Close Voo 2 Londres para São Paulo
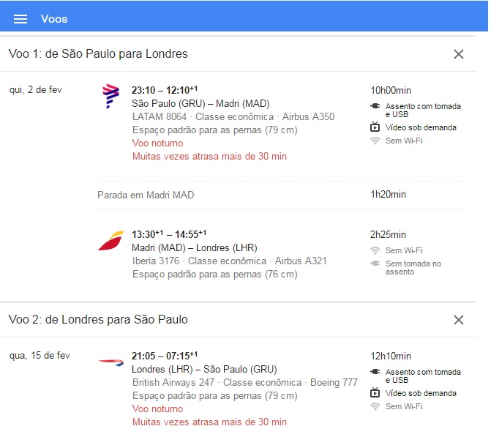499x448 pixels. coord(459,320)
